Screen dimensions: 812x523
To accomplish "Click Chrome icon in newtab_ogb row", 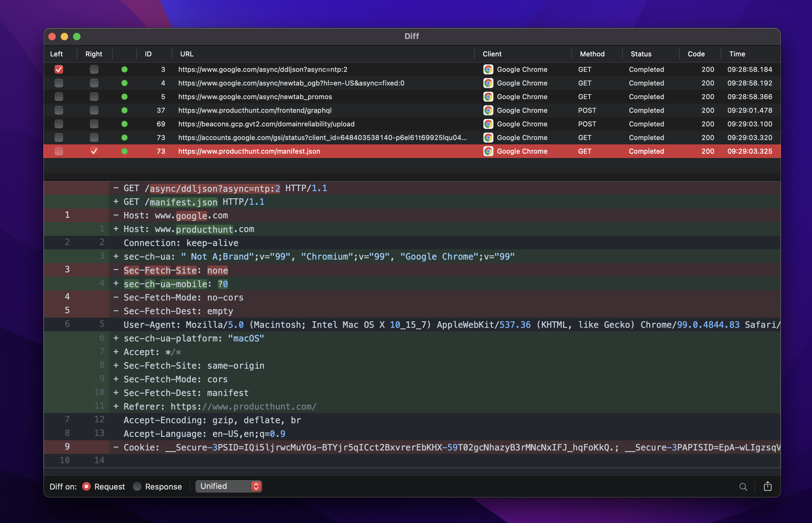I will coord(488,83).
